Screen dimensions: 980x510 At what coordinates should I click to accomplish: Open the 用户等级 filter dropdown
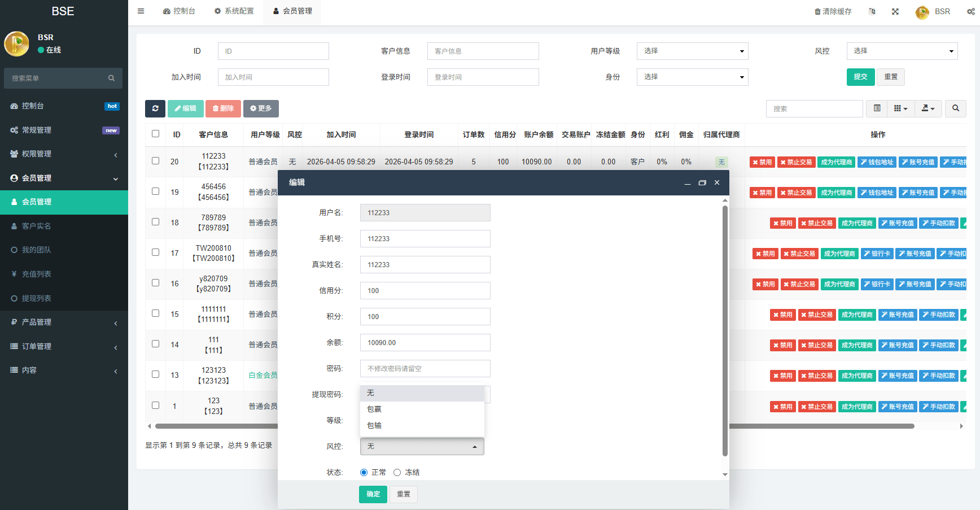[x=692, y=51]
